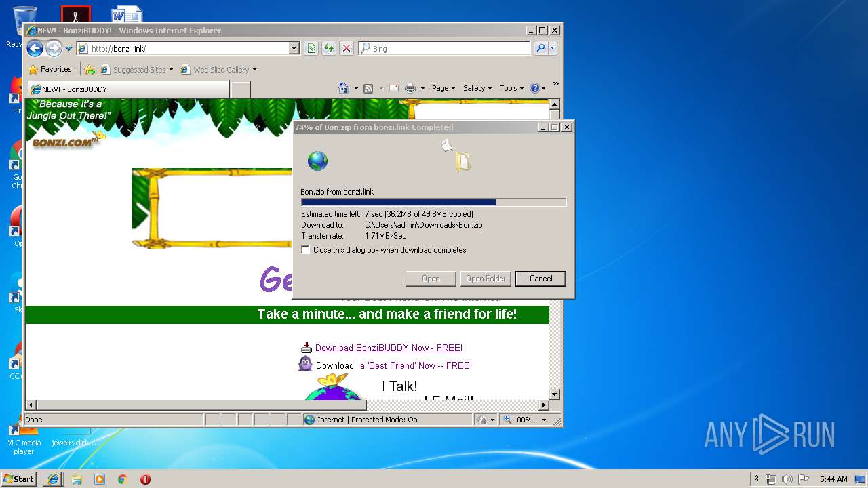The height and width of the screenshot is (488, 868).
Task: Open search provider dropdown arrow
Action: pyautogui.click(x=553, y=49)
